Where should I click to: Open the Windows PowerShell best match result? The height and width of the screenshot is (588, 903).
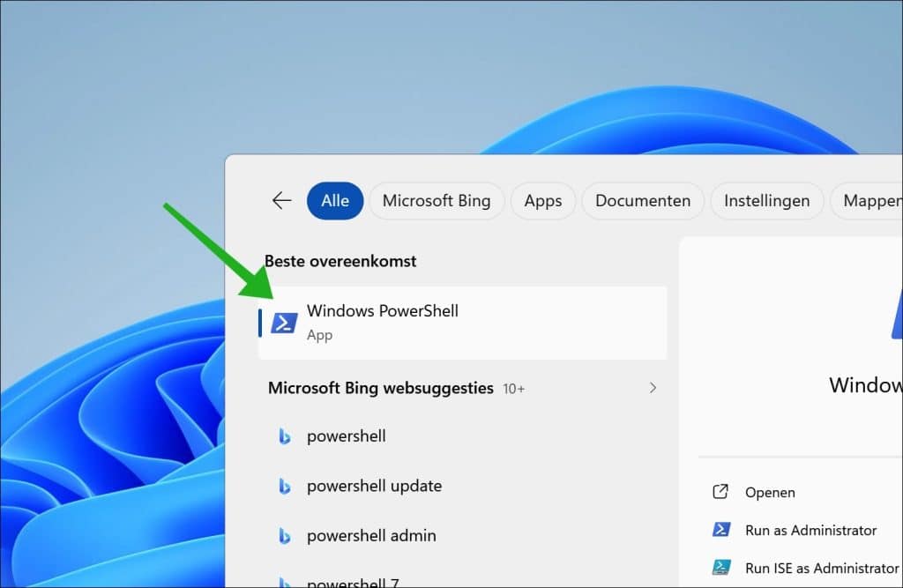pos(462,323)
